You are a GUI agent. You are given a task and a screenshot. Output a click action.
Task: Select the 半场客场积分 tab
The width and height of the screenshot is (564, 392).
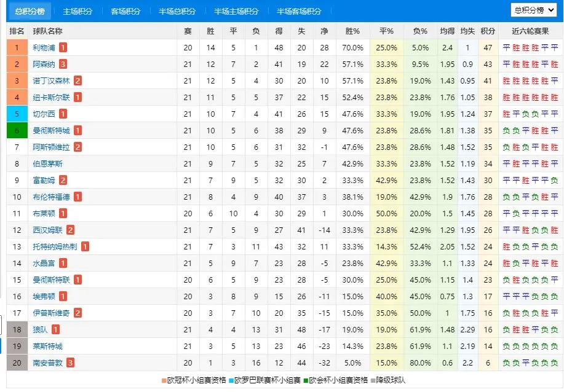299,12
